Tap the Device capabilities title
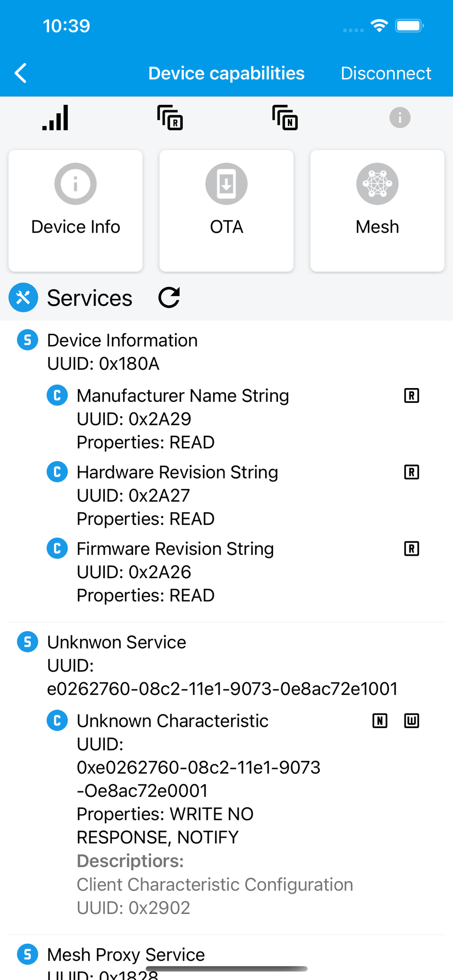The image size is (453, 980). (x=226, y=73)
